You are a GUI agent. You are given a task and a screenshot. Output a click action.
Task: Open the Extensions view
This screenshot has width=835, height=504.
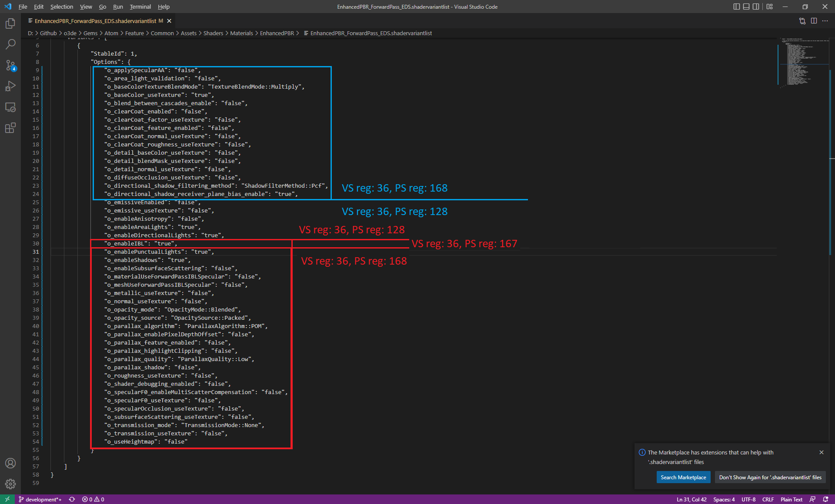click(10, 128)
